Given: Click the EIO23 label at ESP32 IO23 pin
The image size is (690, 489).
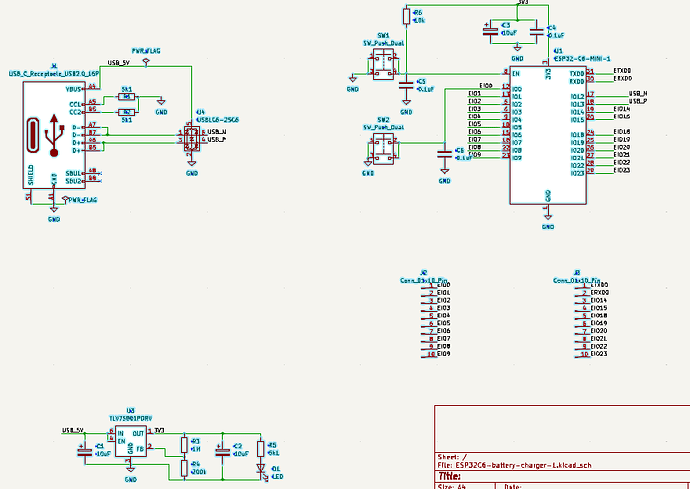Looking at the screenshot, I should click(x=622, y=170).
